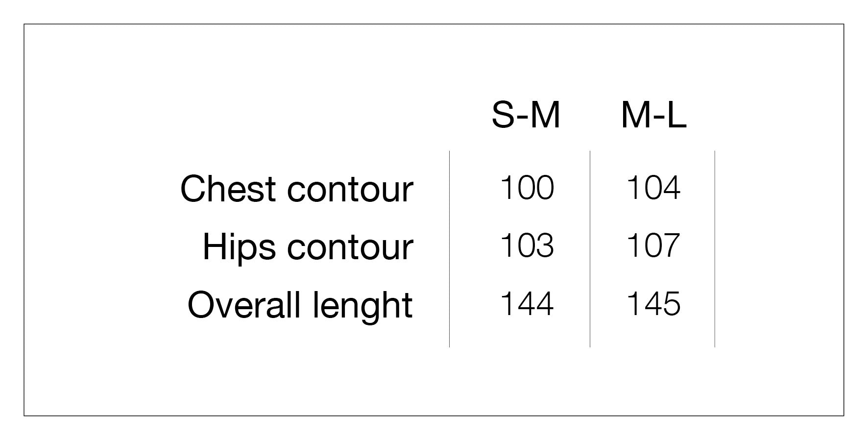Screen dimensions: 868x440
Task: Click the M-L overall length value 145
Action: click(x=653, y=304)
